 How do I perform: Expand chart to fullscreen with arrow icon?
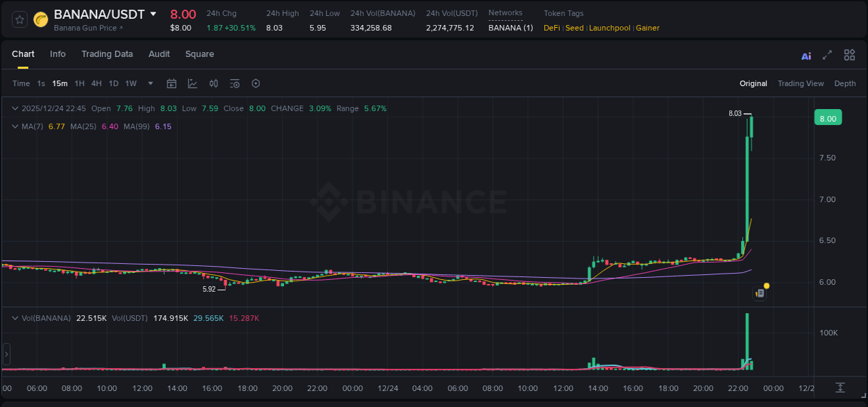click(827, 54)
